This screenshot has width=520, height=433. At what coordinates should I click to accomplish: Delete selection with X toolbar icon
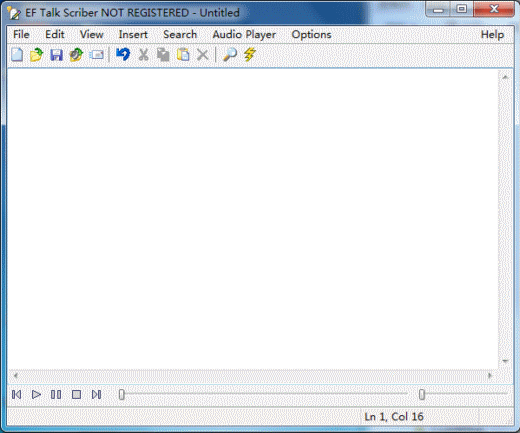202,55
